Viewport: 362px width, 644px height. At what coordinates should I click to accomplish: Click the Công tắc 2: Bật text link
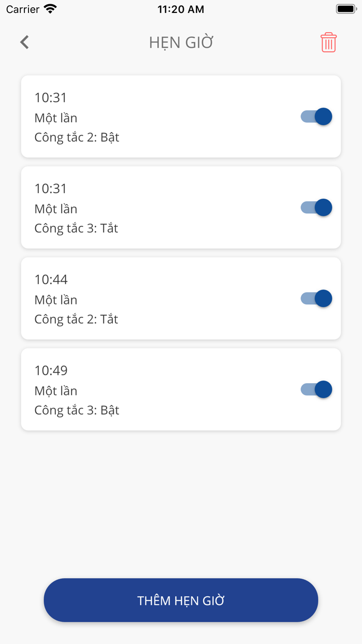point(77,137)
